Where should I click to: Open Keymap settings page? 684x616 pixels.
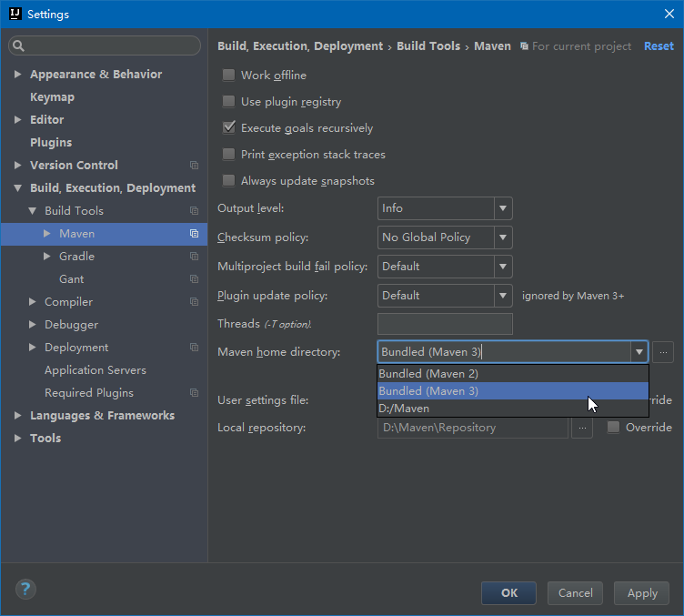click(x=53, y=96)
